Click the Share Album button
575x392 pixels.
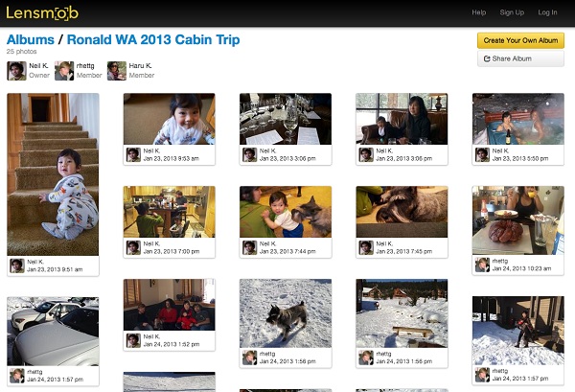point(520,58)
